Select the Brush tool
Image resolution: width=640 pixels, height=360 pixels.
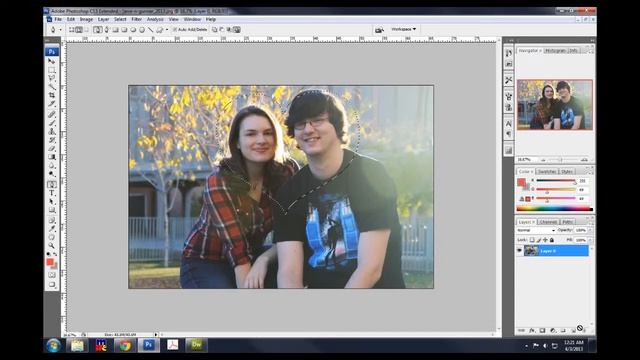(x=51, y=123)
